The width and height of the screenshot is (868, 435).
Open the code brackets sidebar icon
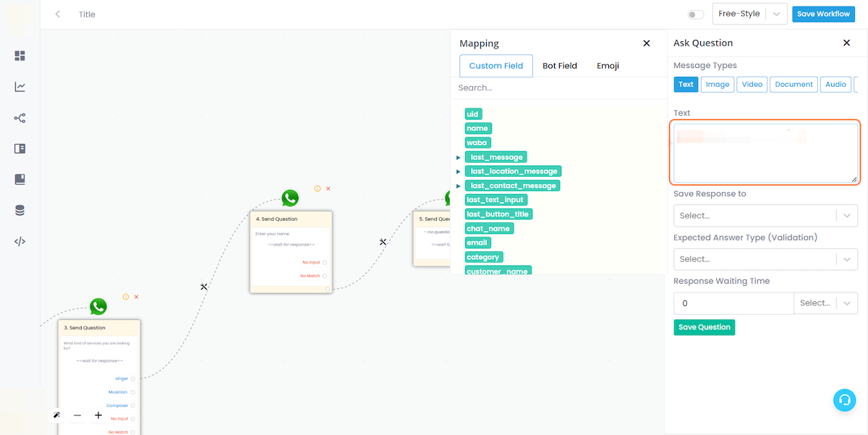click(x=20, y=242)
